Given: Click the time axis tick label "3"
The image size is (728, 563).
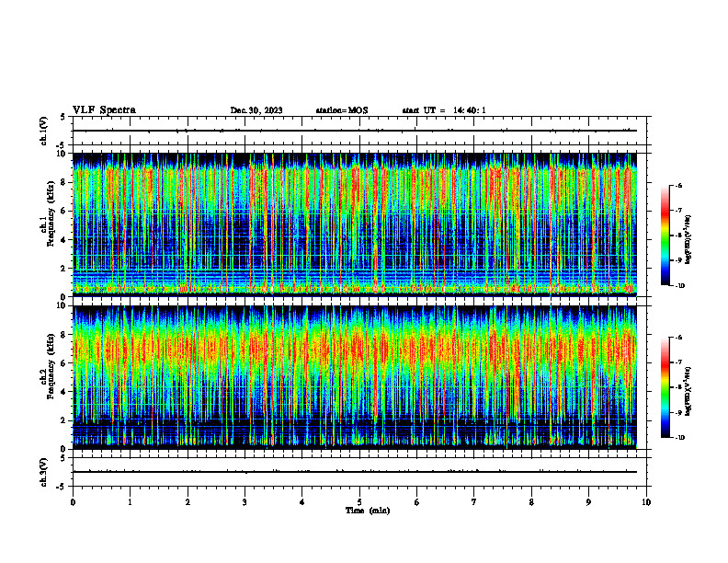Looking at the screenshot, I should tap(245, 502).
